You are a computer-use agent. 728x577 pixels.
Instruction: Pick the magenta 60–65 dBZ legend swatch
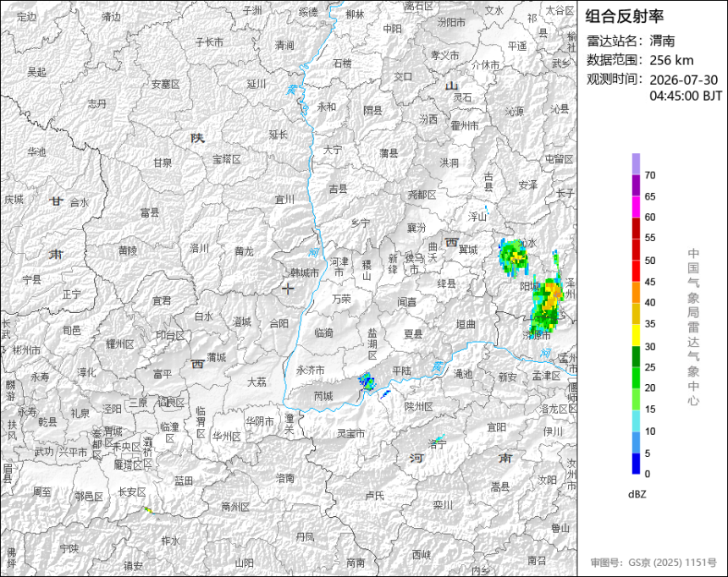point(636,206)
